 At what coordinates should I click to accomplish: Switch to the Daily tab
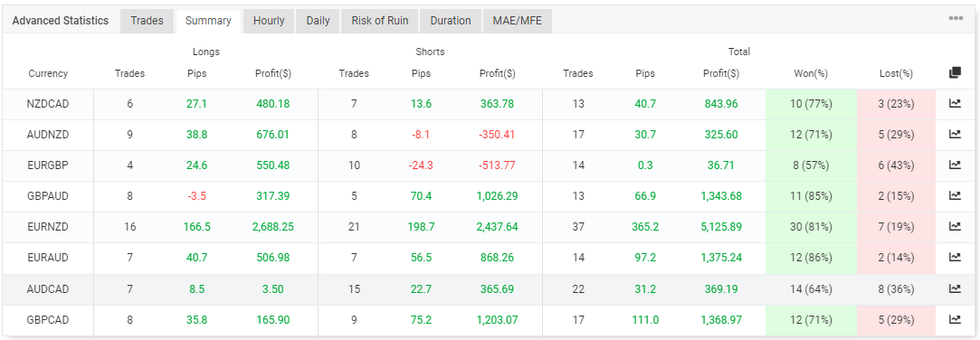point(319,21)
